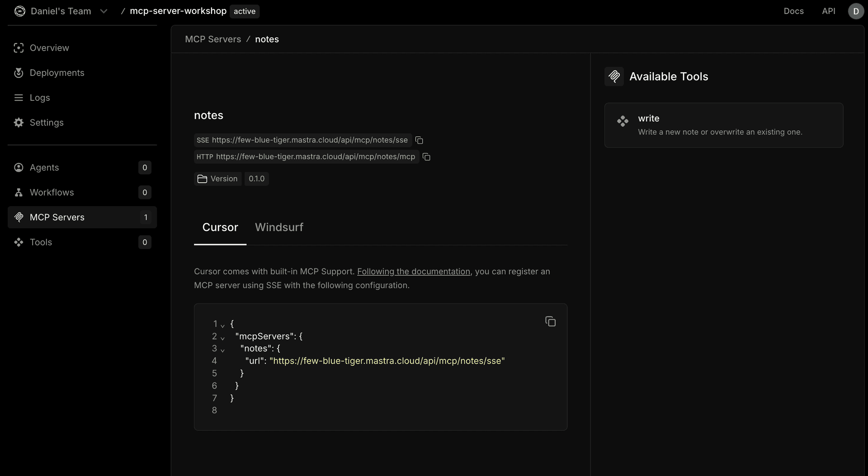Open the Overview section via its crosshair icon
The image size is (868, 476).
pyautogui.click(x=19, y=48)
